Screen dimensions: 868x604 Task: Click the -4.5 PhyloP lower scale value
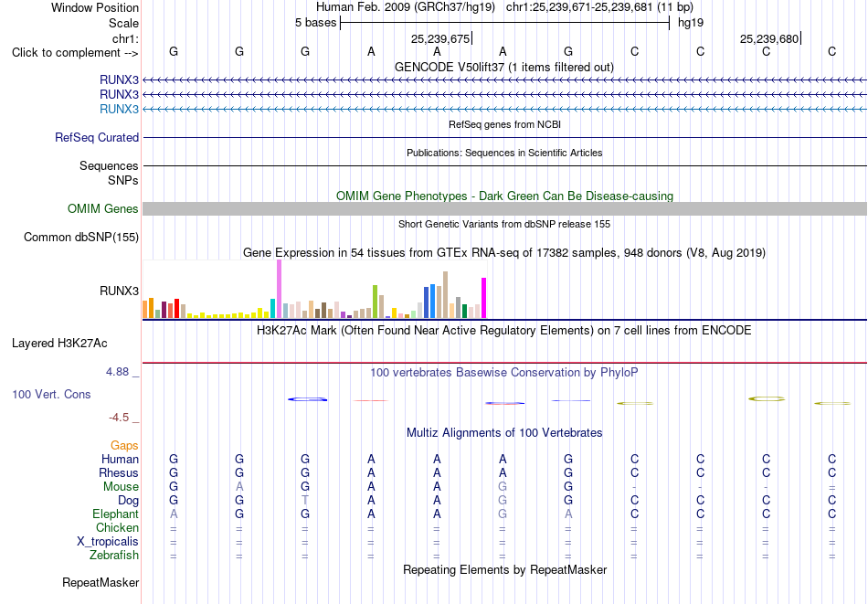[x=119, y=417]
